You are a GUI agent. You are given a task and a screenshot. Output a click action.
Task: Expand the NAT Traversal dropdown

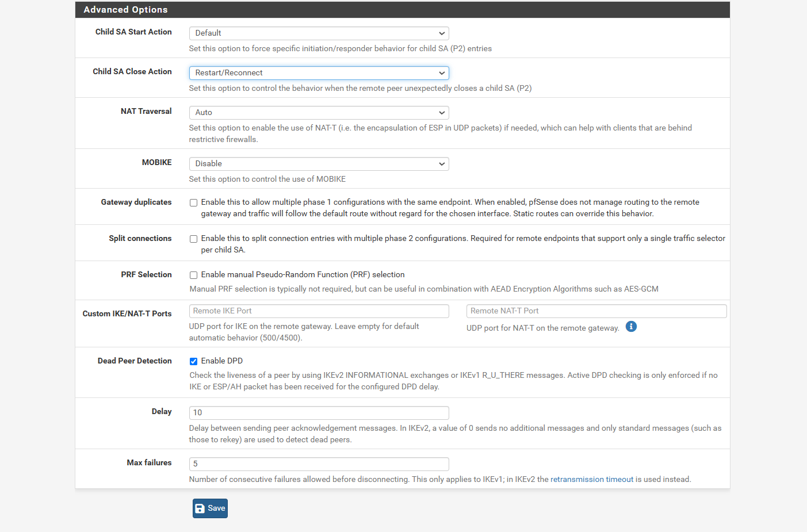pos(319,113)
